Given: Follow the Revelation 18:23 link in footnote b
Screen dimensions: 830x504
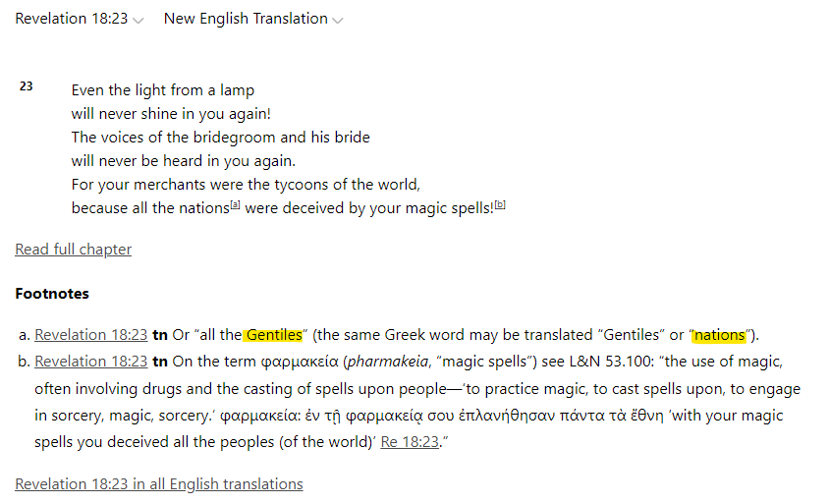Looking at the screenshot, I should tap(91, 362).
